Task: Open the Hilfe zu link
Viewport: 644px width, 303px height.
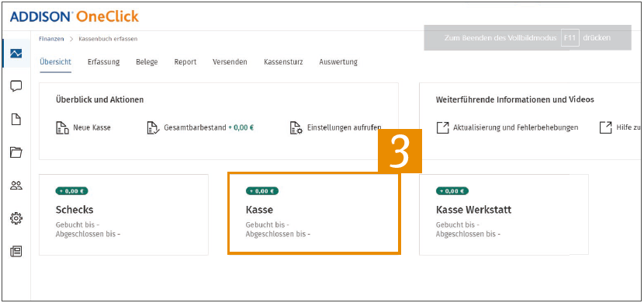Action: click(628, 128)
